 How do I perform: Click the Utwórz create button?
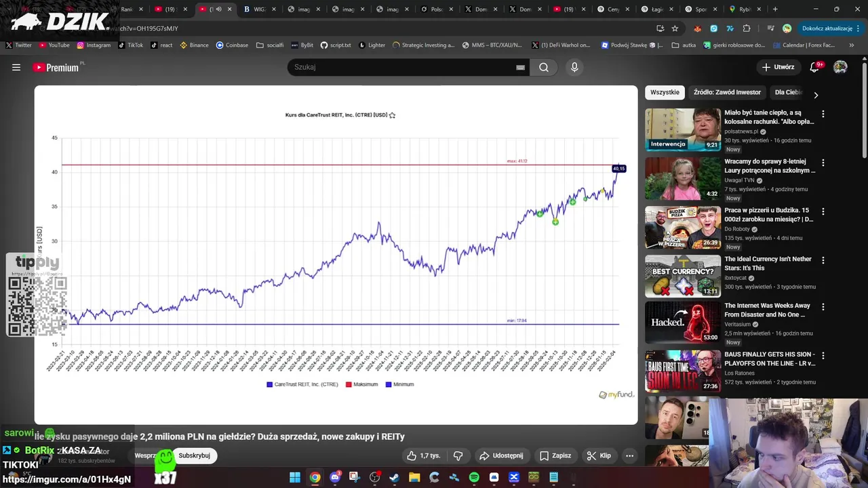tap(778, 67)
